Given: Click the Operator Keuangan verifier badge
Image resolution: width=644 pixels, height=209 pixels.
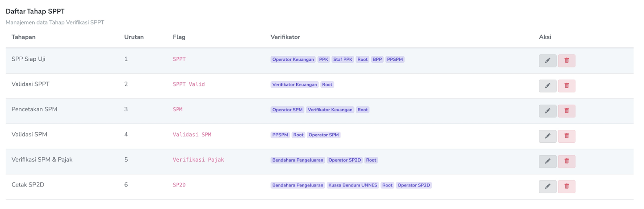Looking at the screenshot, I should click(x=293, y=59).
